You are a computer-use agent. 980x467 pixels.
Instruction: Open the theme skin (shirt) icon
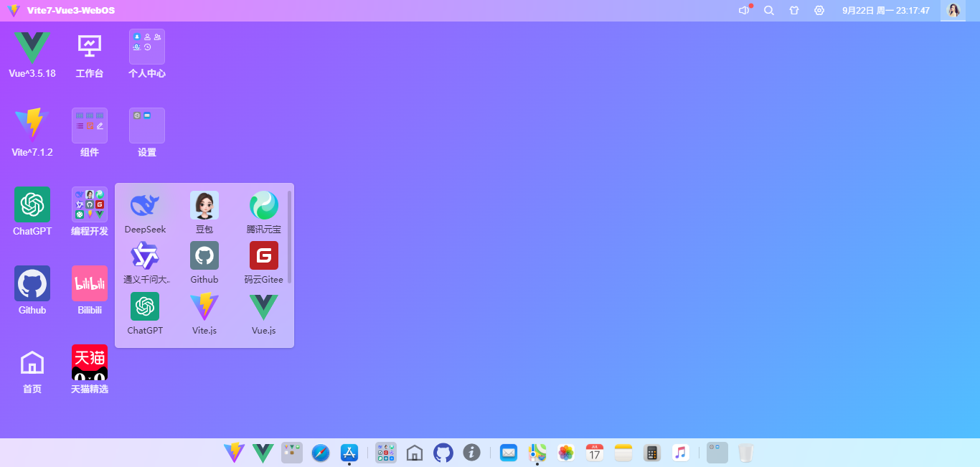794,11
